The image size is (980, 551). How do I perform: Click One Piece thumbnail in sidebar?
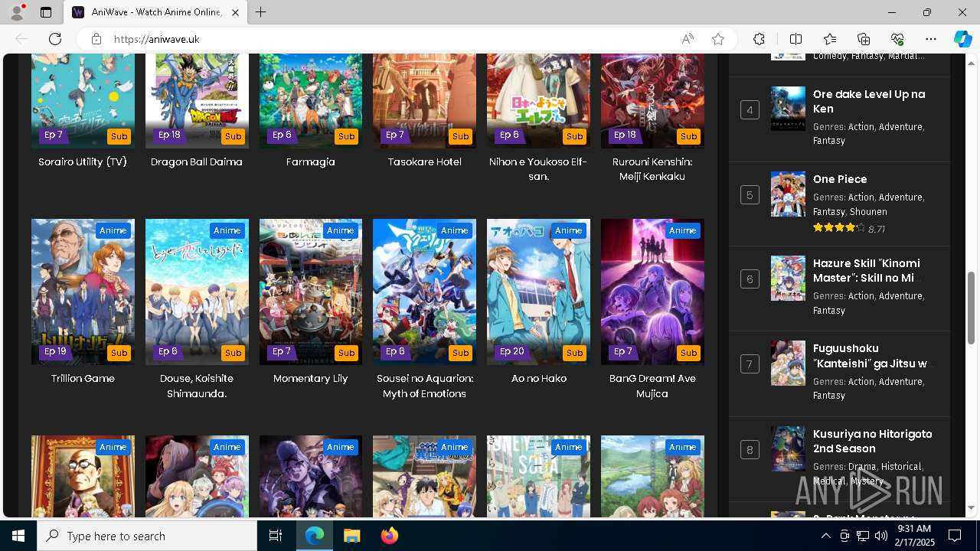(x=788, y=194)
